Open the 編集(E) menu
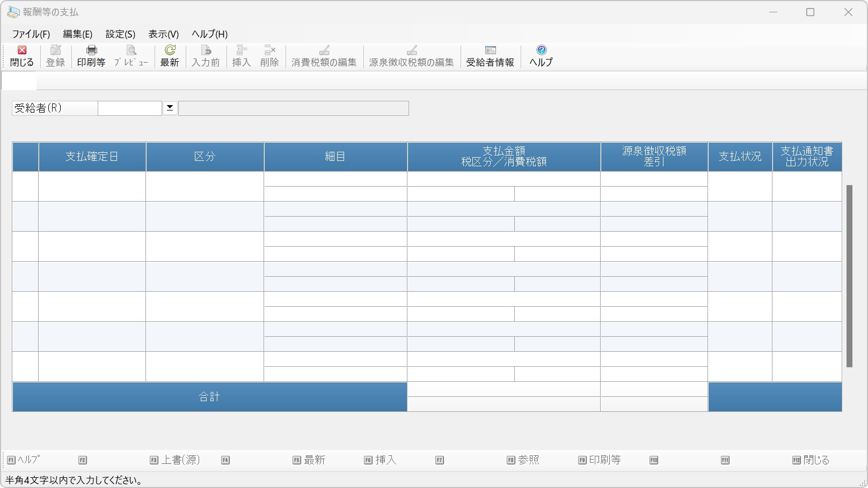 point(77,34)
